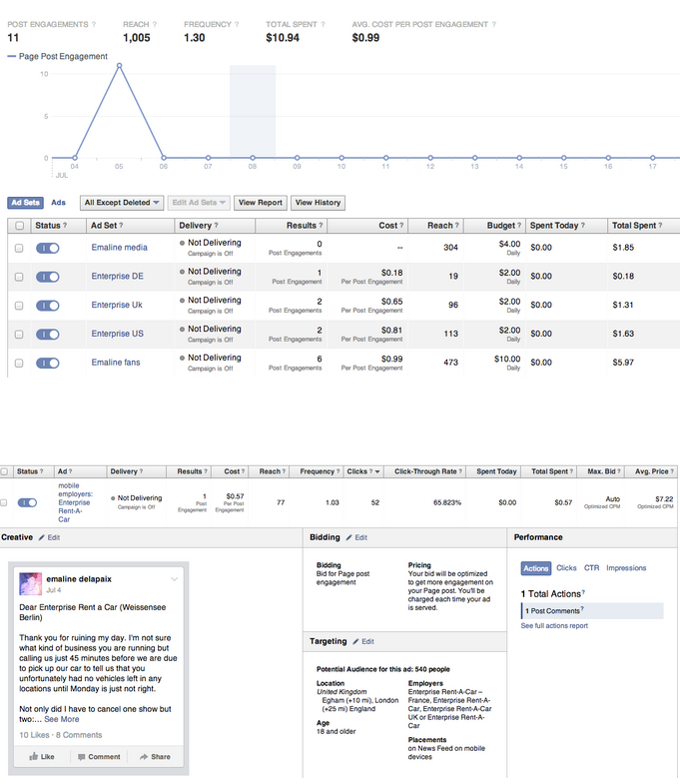Toggle status switch for Emaline media ad set

48,248
